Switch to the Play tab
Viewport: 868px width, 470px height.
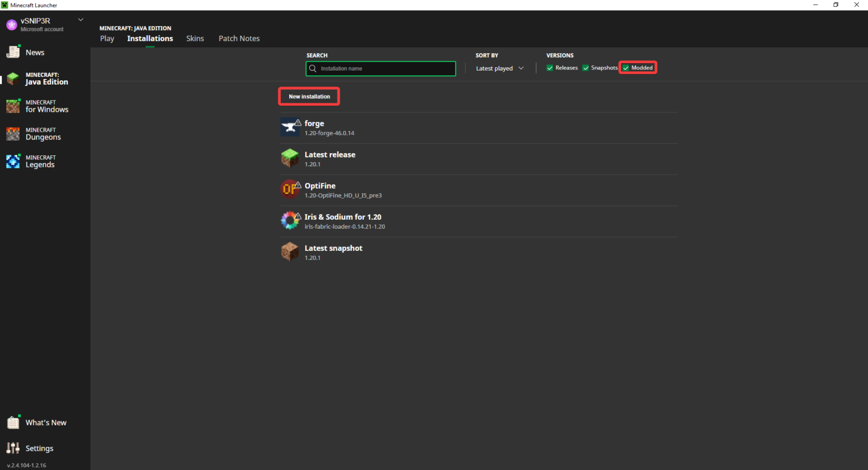point(107,38)
